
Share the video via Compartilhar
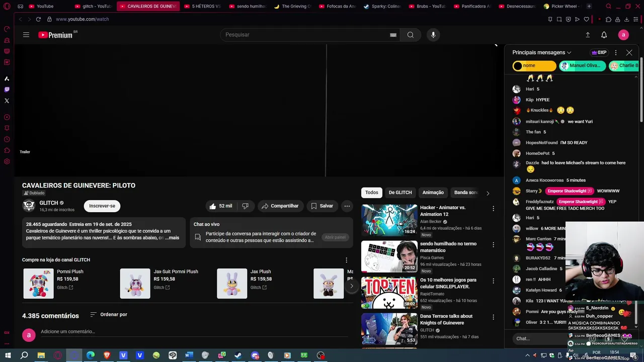click(x=280, y=206)
